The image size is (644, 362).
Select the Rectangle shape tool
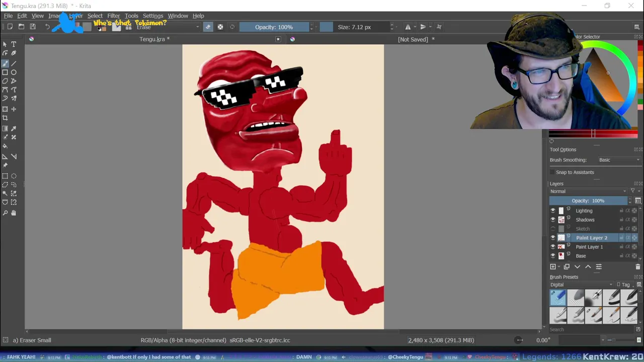coord(5,72)
